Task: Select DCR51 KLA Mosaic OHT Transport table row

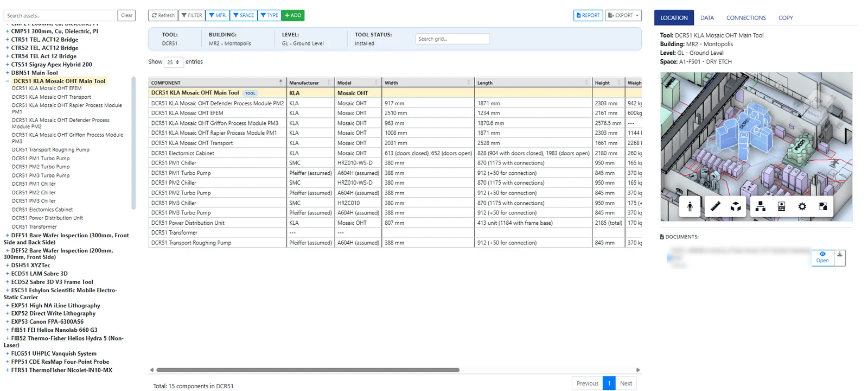Action: [395, 143]
